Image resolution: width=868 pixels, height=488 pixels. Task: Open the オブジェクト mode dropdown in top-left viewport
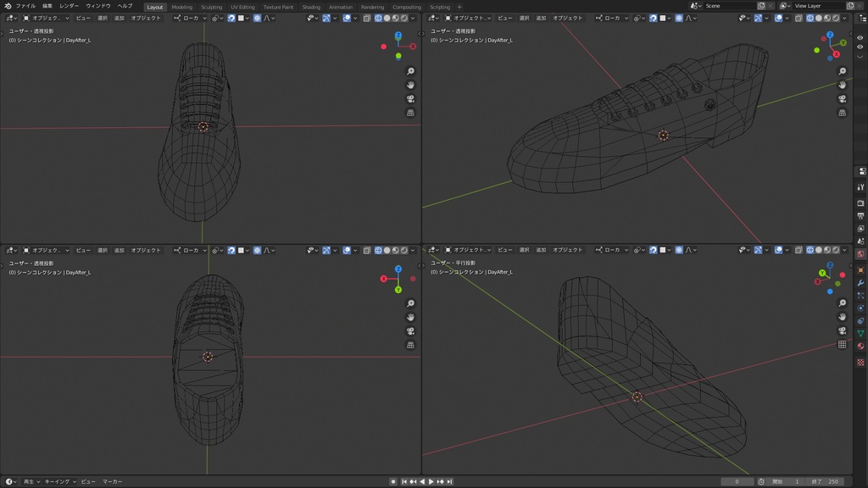pos(47,18)
